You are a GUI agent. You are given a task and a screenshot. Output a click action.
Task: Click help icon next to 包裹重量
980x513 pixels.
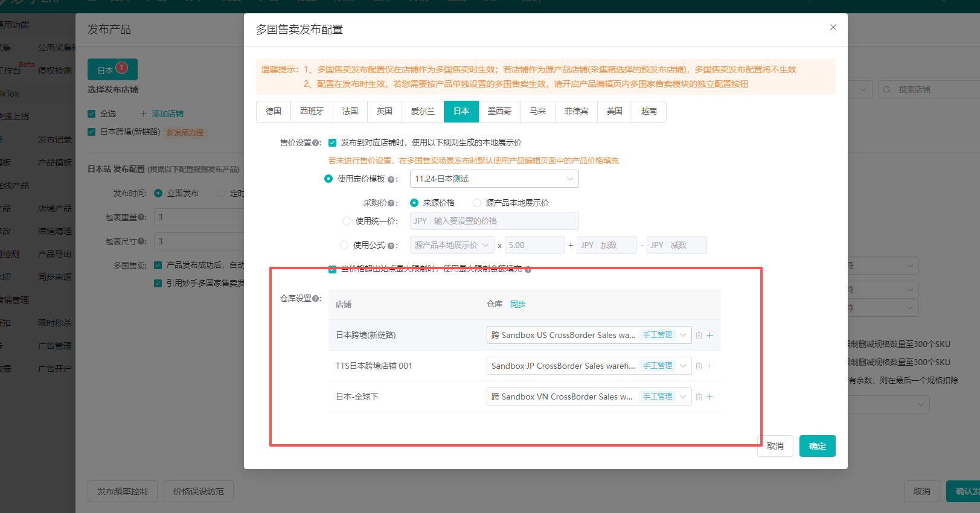tap(141, 217)
